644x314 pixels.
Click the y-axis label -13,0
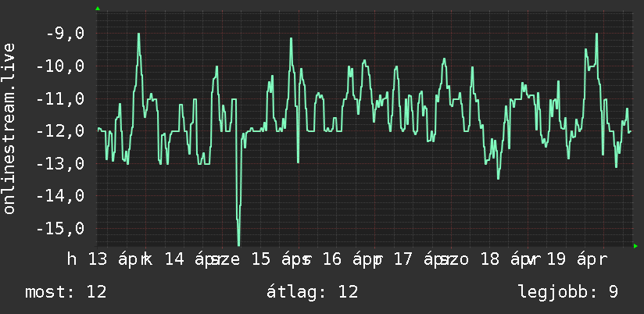click(x=61, y=164)
